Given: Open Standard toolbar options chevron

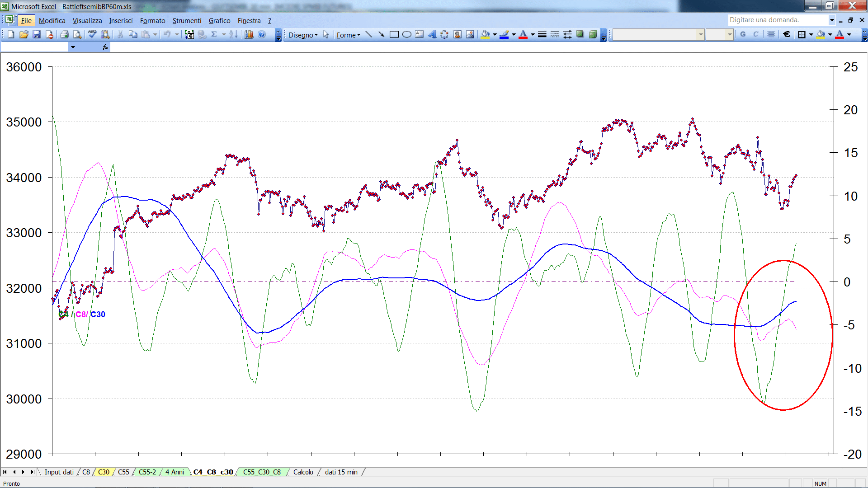Looking at the screenshot, I should (x=278, y=35).
